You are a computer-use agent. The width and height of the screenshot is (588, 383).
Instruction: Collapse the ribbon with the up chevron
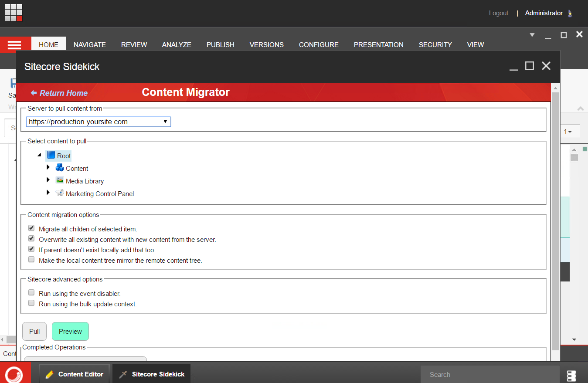(580, 108)
